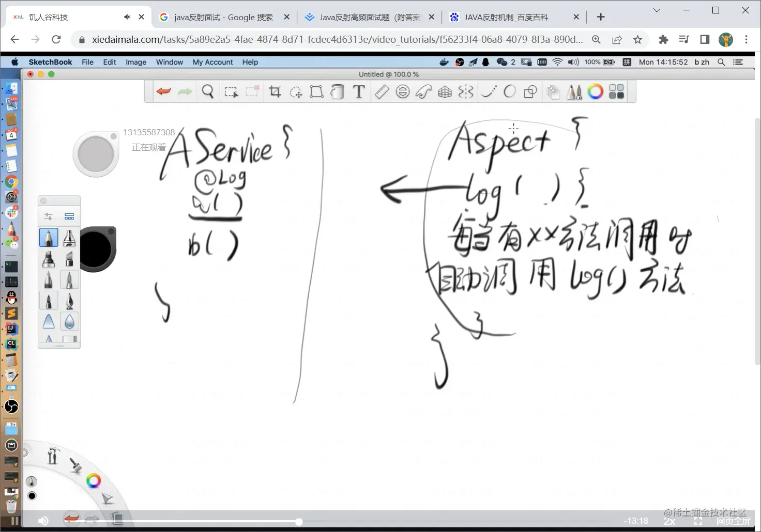Click the gray brush size puck
The height and width of the screenshot is (532, 761).
pos(96,154)
